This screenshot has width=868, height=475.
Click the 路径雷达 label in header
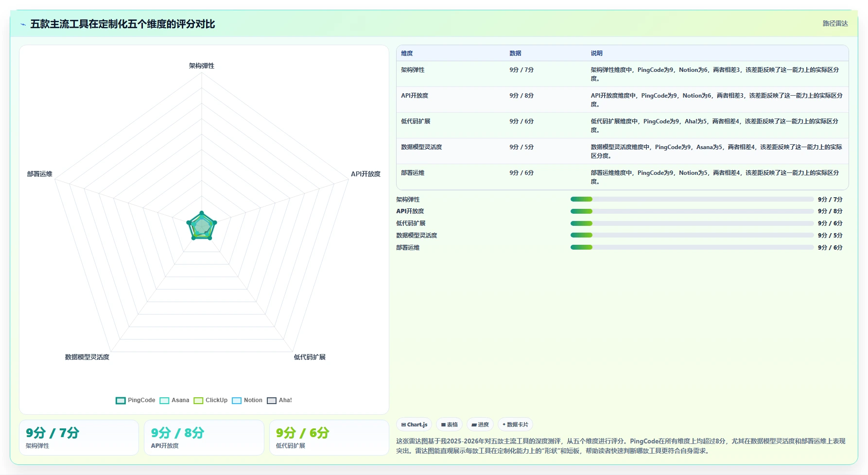point(835,23)
